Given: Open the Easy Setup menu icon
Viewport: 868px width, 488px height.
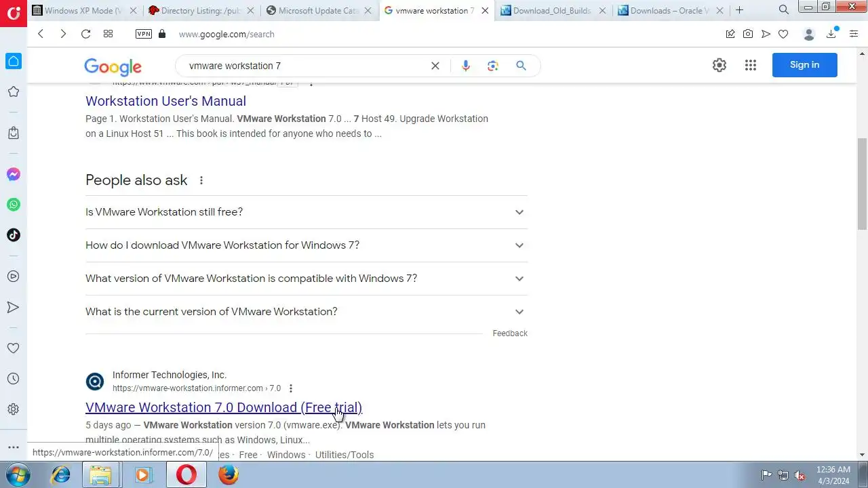Looking at the screenshot, I should coord(854,34).
